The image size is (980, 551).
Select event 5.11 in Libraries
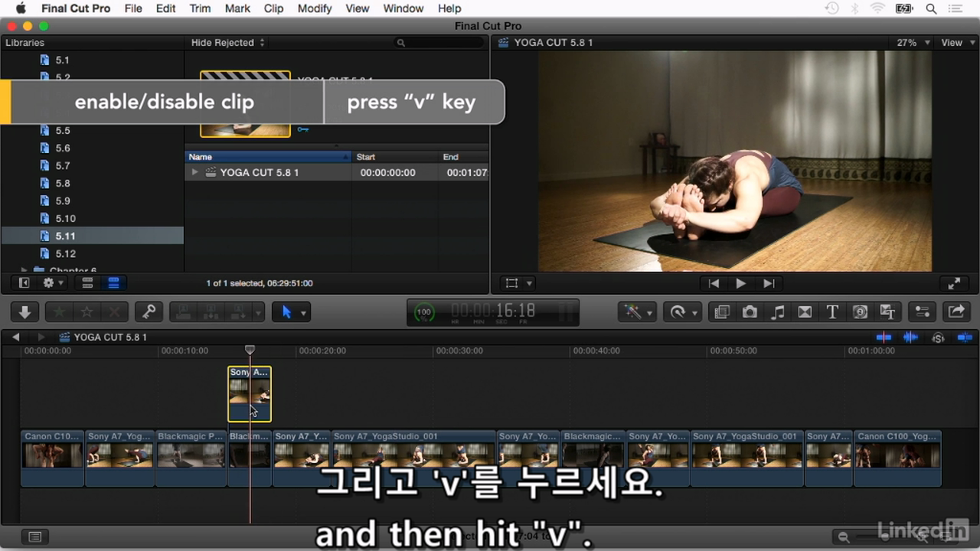[x=92, y=236]
